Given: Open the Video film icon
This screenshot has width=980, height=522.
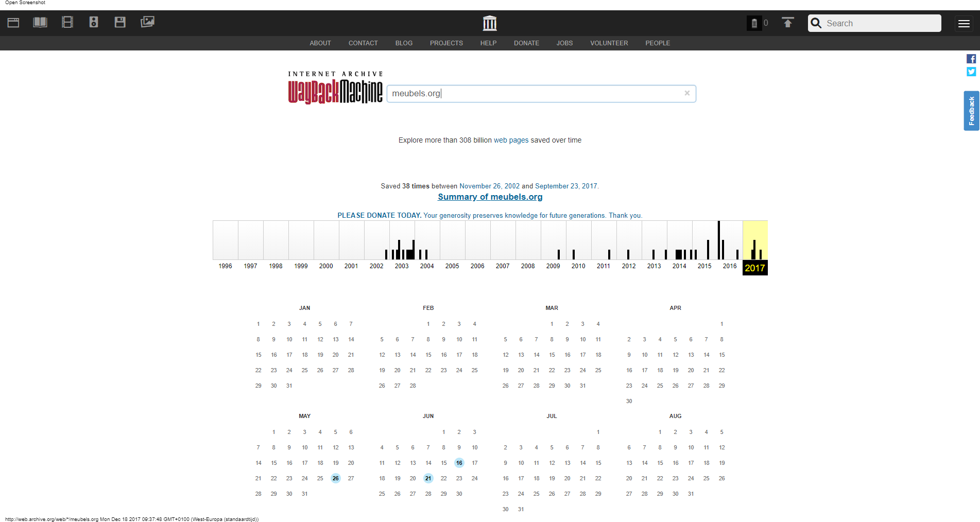Looking at the screenshot, I should [x=67, y=22].
